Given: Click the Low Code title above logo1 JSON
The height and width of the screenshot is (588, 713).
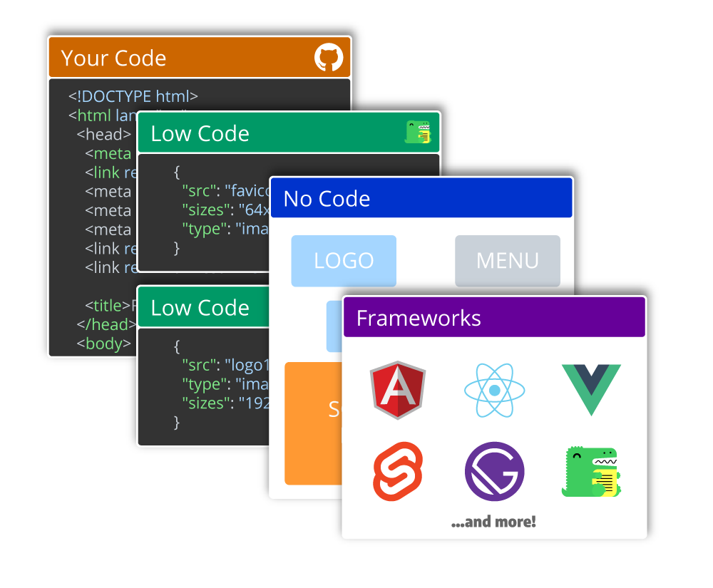Looking at the screenshot, I should pyautogui.click(x=200, y=308).
